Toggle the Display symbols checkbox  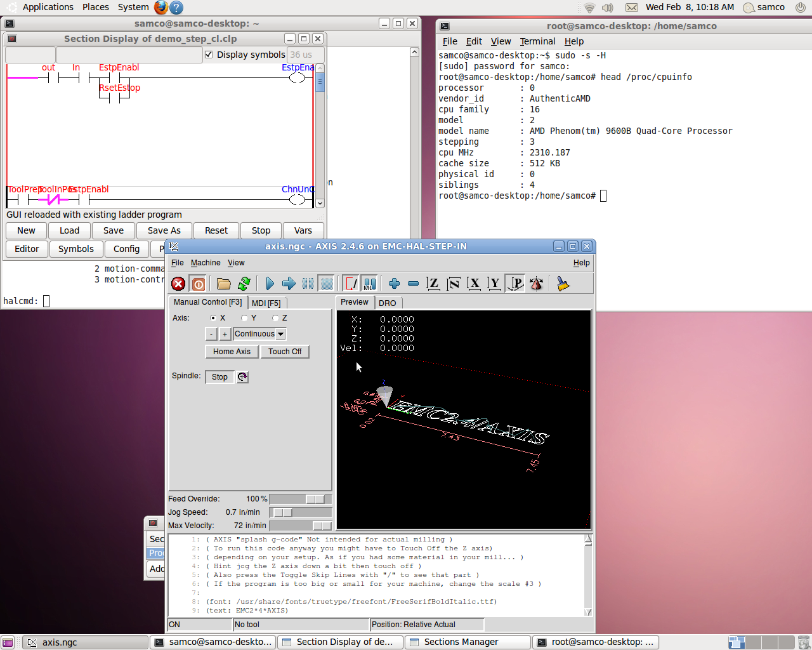point(209,55)
